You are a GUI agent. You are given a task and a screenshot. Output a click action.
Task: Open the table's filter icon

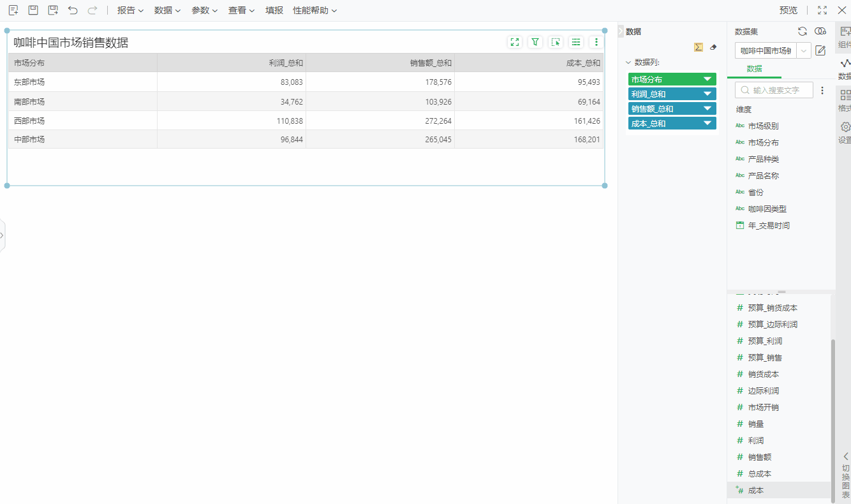point(535,42)
